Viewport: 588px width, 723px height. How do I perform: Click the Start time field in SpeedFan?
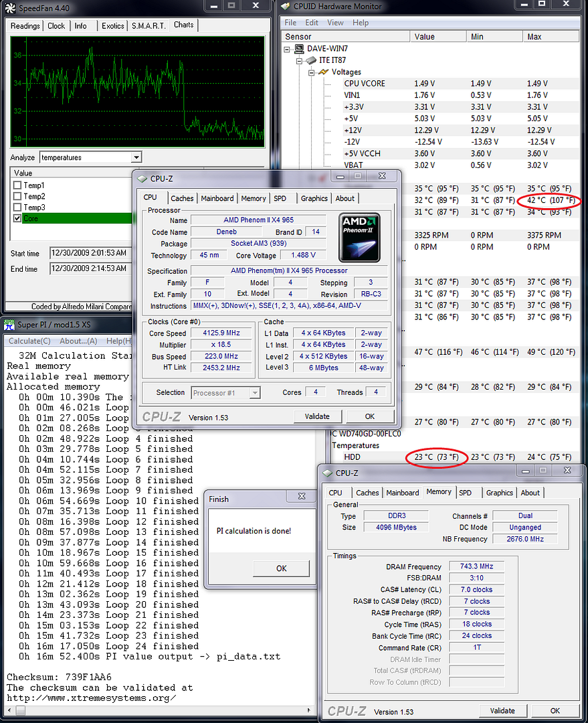91,253
